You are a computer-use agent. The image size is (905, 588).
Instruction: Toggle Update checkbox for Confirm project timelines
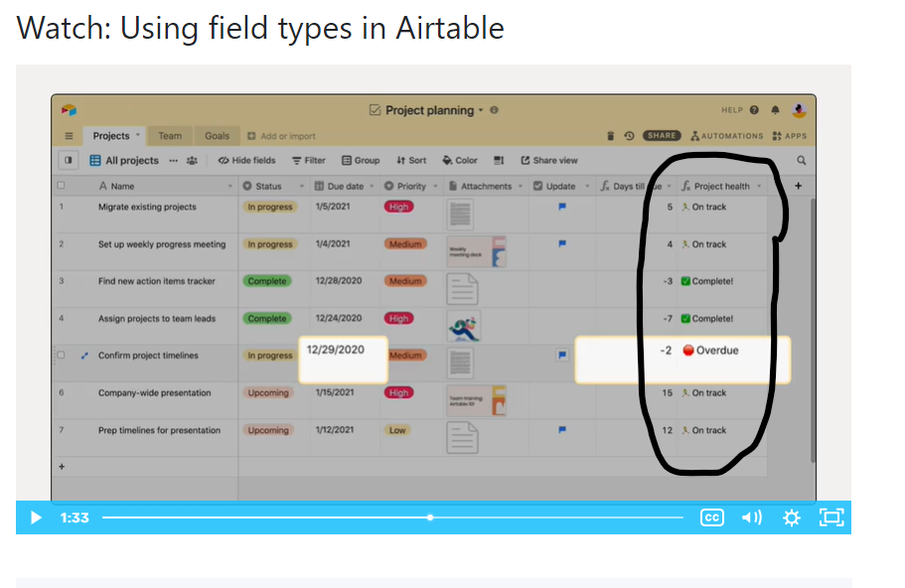(562, 355)
